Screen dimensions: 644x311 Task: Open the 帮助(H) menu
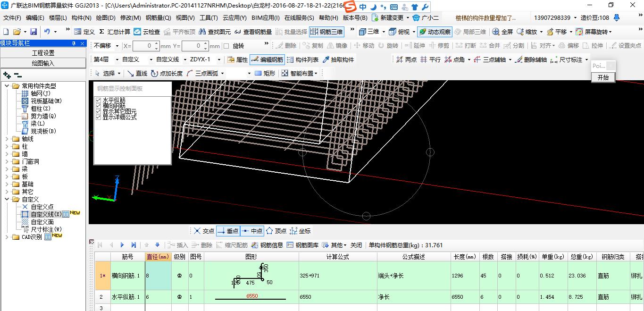point(328,18)
